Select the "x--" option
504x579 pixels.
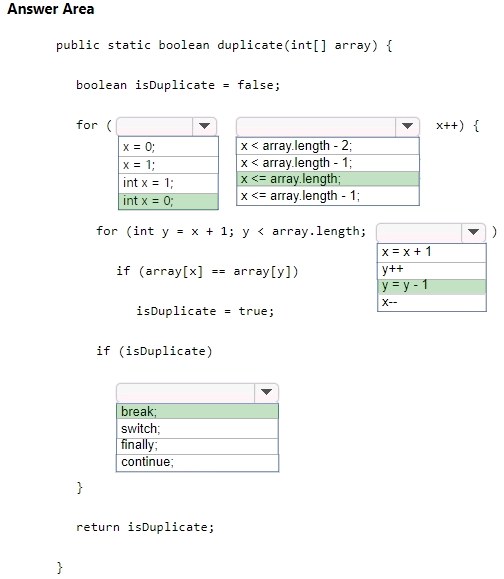point(432,303)
